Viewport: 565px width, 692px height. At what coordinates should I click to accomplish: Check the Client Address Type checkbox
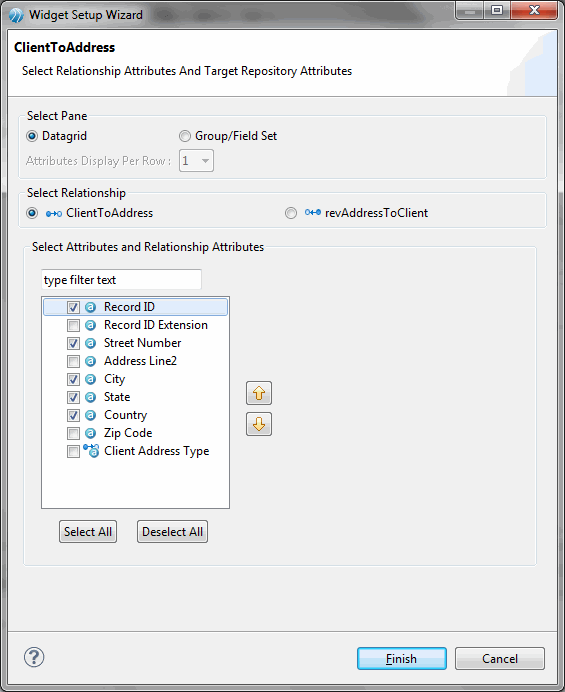[73, 451]
